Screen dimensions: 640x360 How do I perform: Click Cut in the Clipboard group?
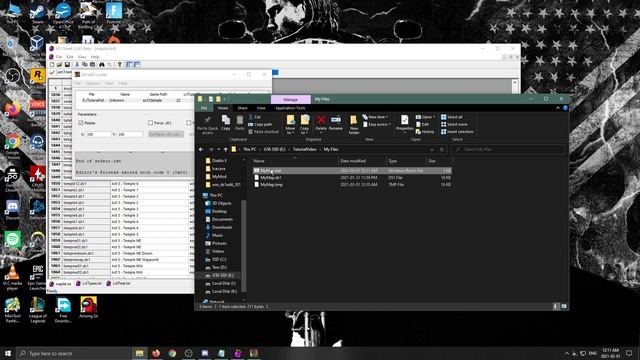click(x=254, y=117)
